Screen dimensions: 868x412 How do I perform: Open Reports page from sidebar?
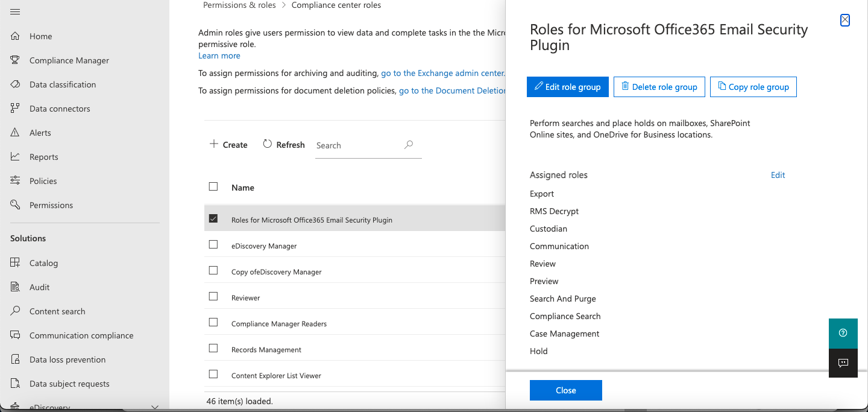44,157
